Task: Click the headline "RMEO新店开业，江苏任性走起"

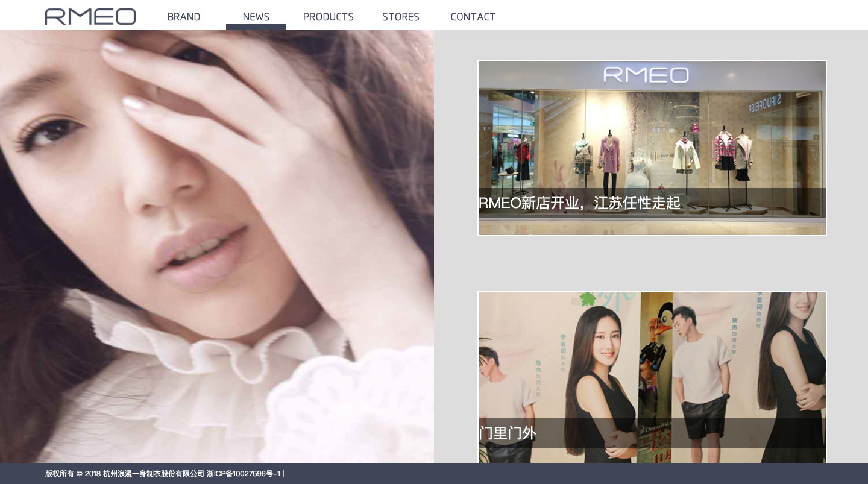Action: tap(579, 203)
